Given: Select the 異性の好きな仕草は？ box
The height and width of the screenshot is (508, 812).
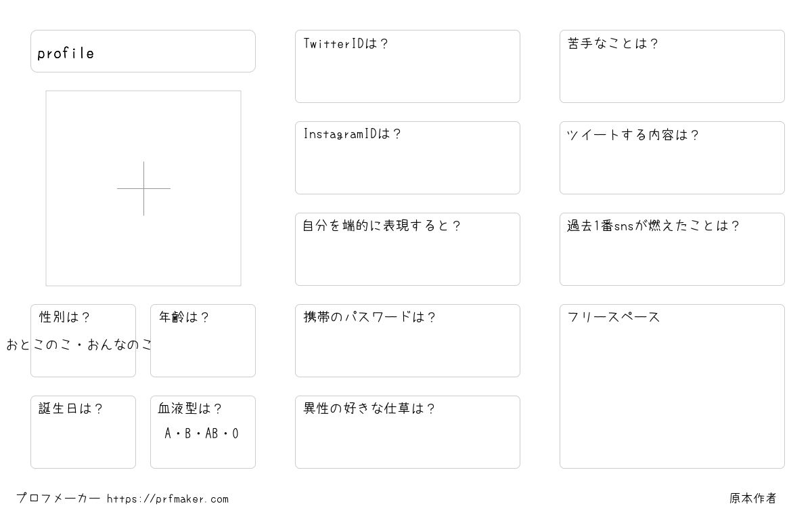Looking at the screenshot, I should coord(407,432).
